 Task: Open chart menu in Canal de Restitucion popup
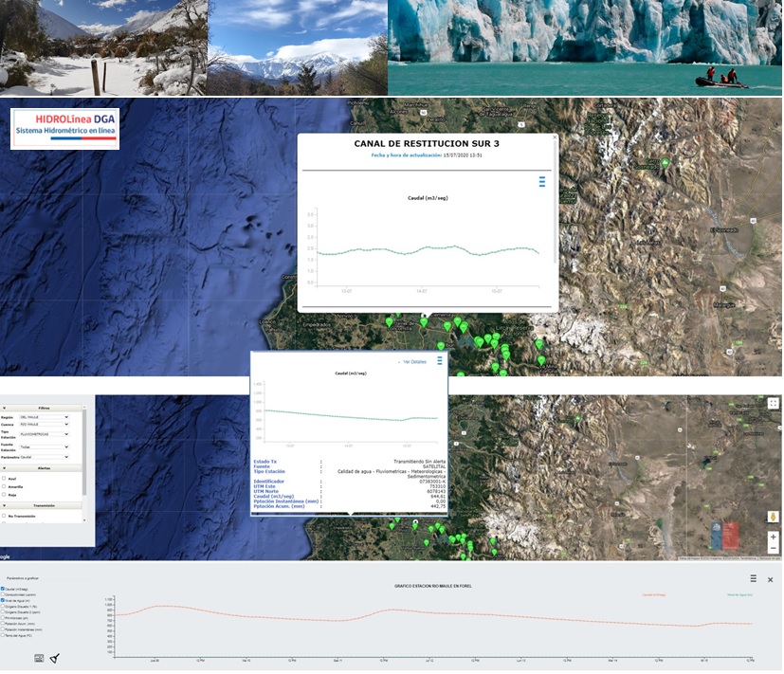pyautogui.click(x=542, y=182)
